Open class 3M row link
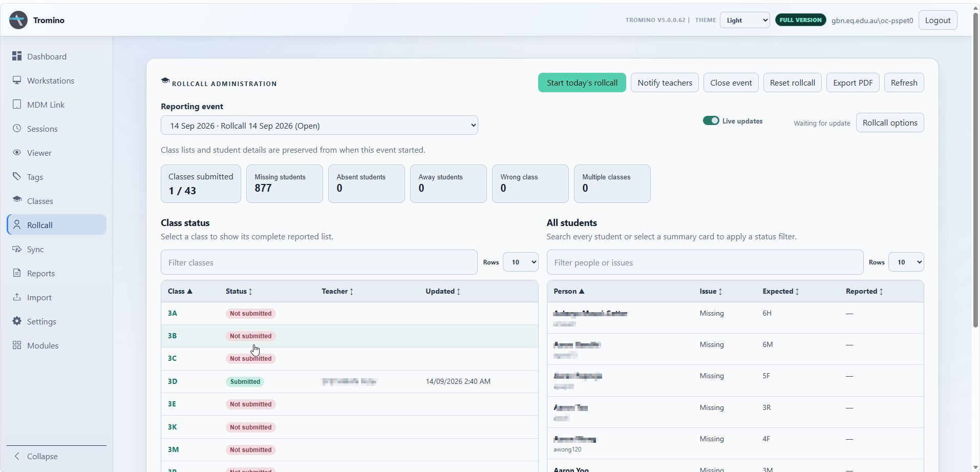The height and width of the screenshot is (472, 980). pyautogui.click(x=173, y=449)
